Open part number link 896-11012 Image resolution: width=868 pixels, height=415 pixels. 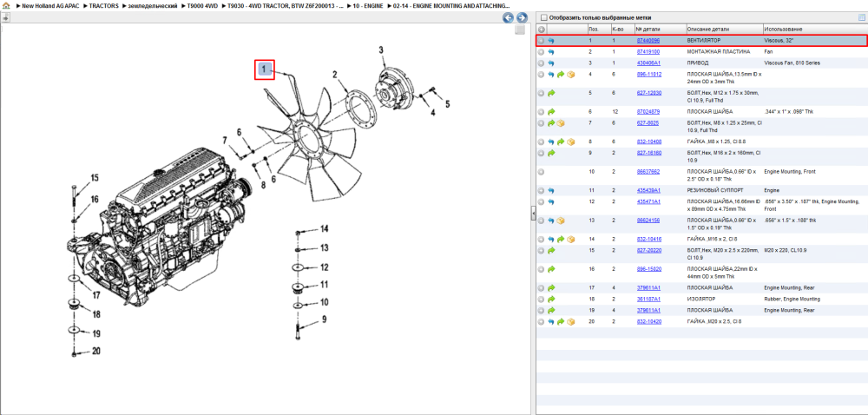click(x=648, y=74)
